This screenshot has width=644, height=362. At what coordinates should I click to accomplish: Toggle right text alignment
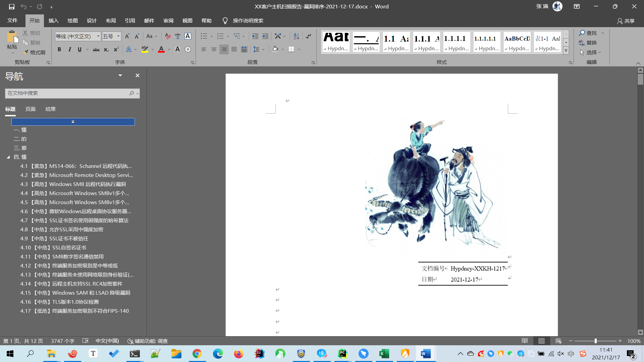[224, 49]
